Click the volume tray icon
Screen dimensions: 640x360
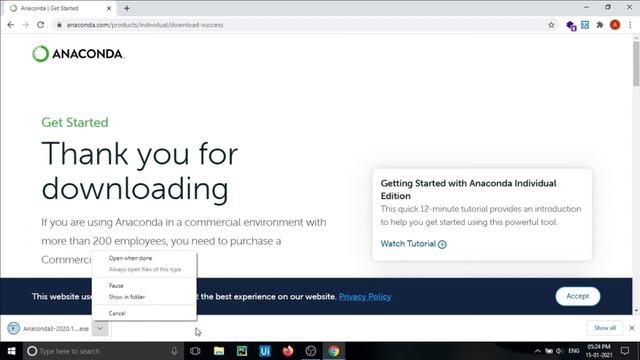coord(560,351)
